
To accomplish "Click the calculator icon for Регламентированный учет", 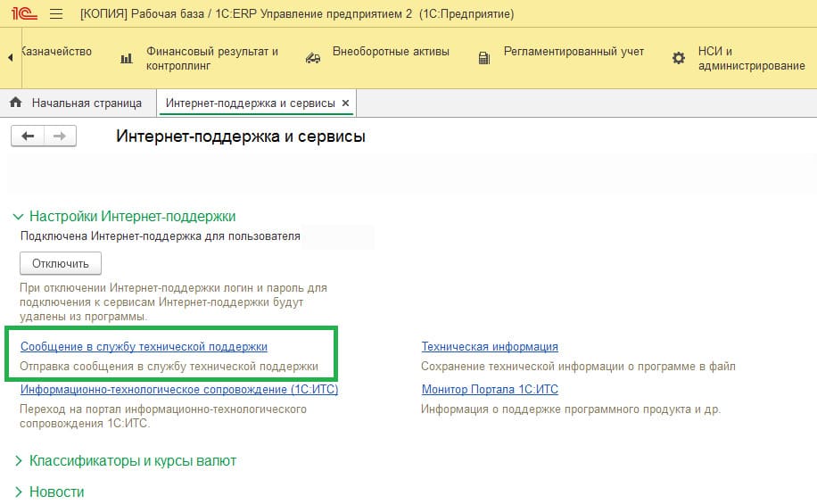I will (x=484, y=58).
